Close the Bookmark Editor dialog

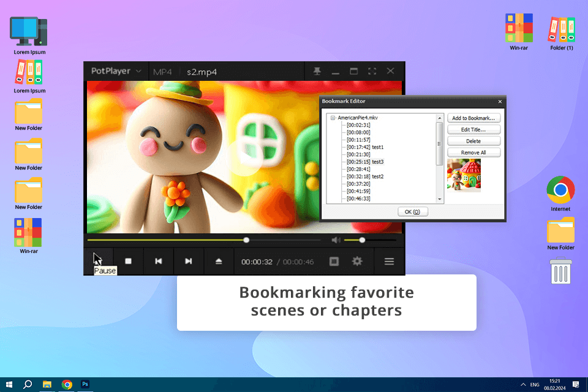pos(500,102)
